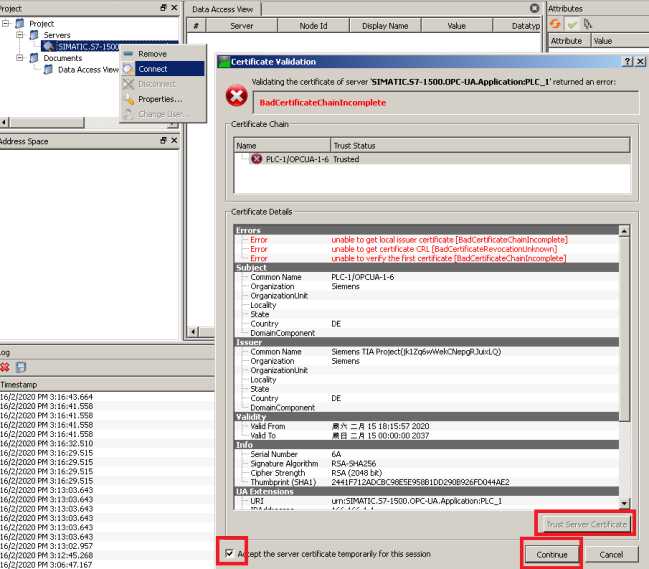Screen dimensions: 649x569
Task: Select 'unable to get certificate CRL' error line
Action: 444,249
